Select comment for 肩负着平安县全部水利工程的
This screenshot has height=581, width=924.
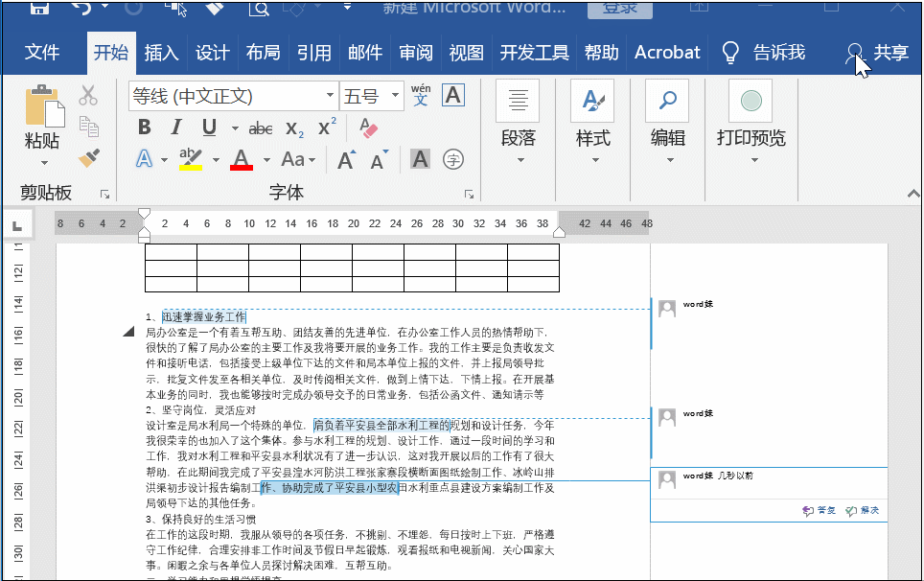tap(769, 432)
